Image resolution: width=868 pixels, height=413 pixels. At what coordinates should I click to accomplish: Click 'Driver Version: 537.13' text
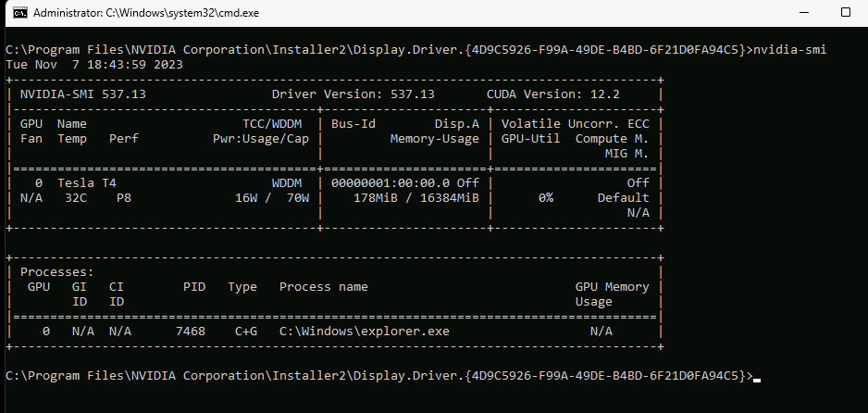tap(353, 94)
